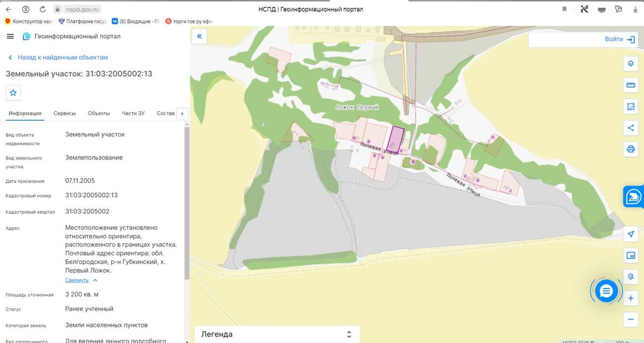
Task: Bookmark this page in the browser
Action: point(565,9)
